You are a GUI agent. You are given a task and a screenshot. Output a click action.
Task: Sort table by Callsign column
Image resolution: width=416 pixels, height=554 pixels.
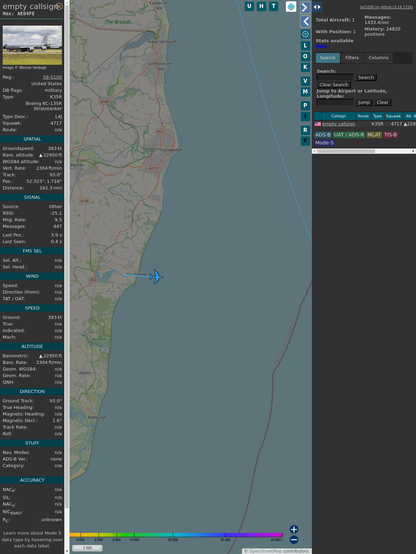(x=338, y=116)
